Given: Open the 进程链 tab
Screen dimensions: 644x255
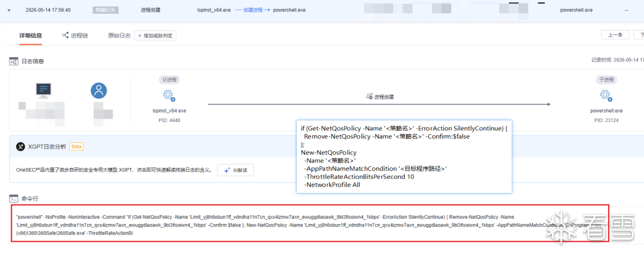Looking at the screenshot, I should tap(80, 36).
